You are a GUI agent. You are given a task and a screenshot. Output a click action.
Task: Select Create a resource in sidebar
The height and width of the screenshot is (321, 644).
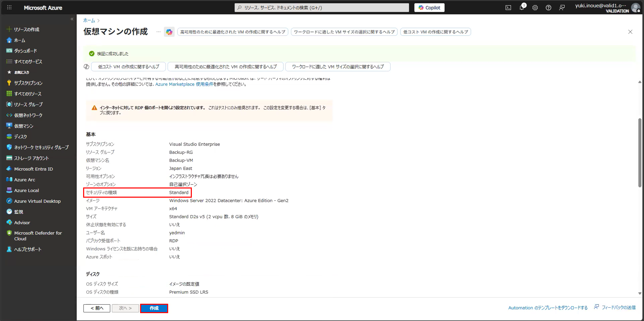pos(26,30)
